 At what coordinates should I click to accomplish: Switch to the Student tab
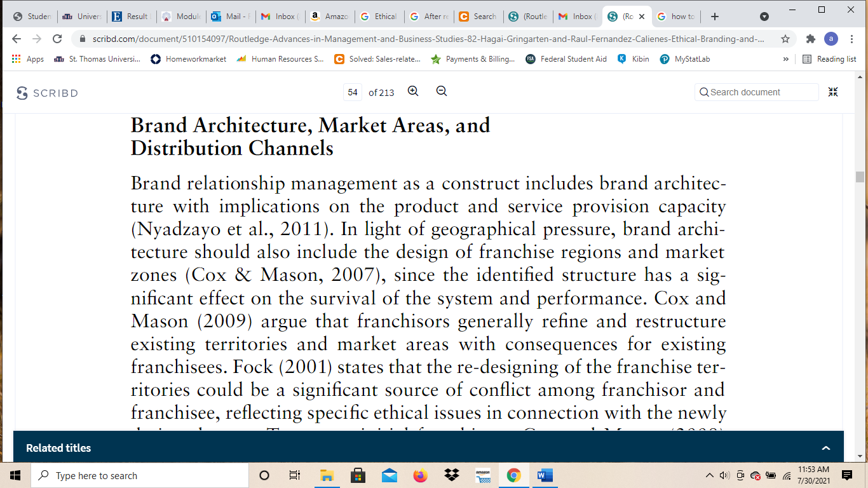click(32, 17)
